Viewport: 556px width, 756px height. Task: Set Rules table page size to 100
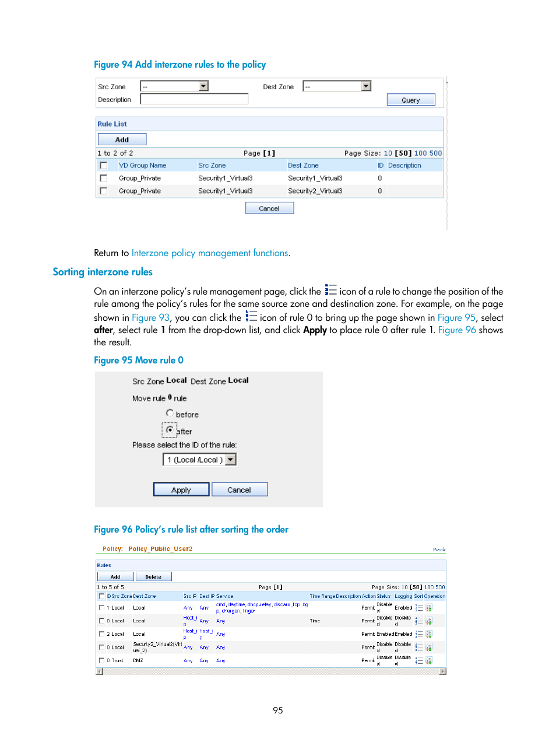tap(429, 587)
